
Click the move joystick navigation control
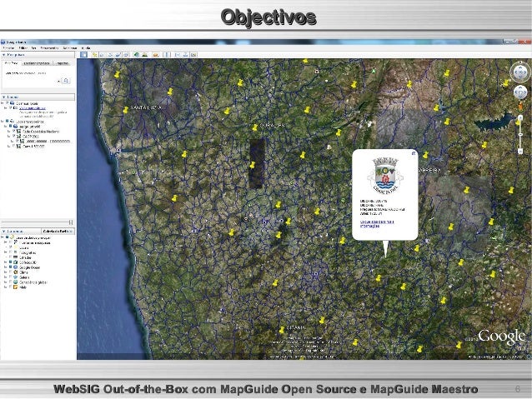pyautogui.click(x=520, y=92)
